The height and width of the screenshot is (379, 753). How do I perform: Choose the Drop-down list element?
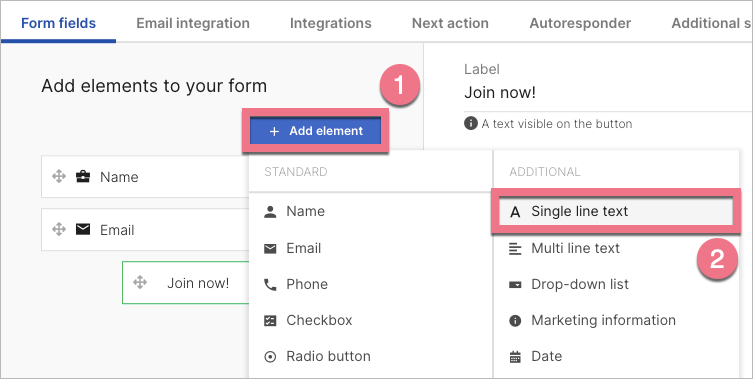[616, 284]
